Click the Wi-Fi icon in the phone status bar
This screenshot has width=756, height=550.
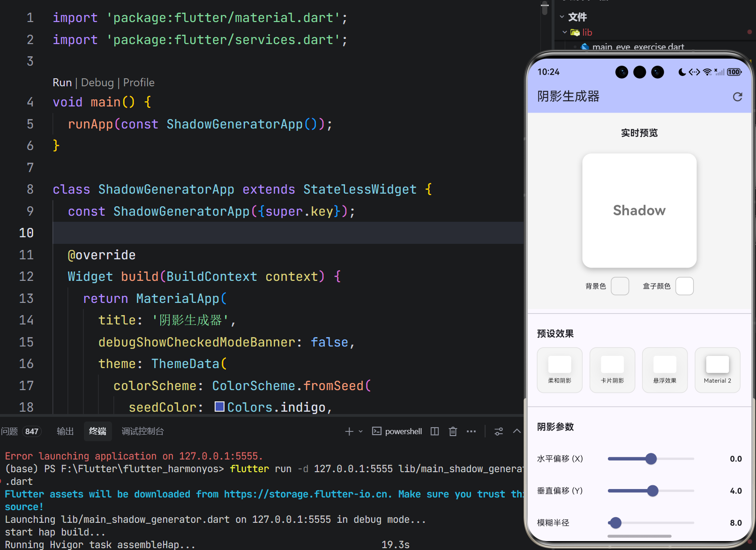(x=707, y=72)
